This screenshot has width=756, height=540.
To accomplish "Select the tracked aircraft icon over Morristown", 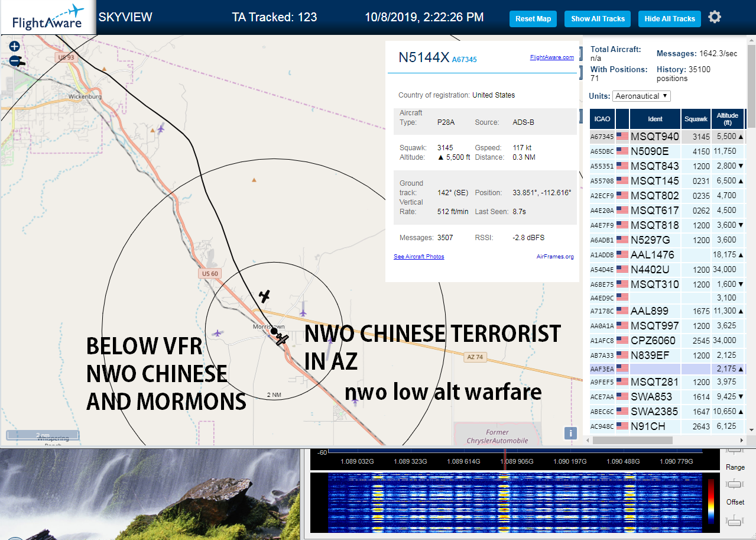I will [x=281, y=339].
